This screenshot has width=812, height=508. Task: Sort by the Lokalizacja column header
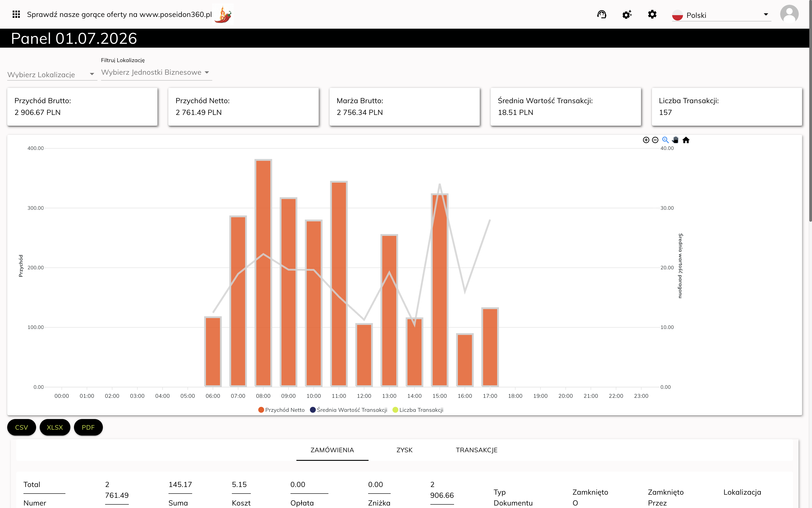pos(742,492)
